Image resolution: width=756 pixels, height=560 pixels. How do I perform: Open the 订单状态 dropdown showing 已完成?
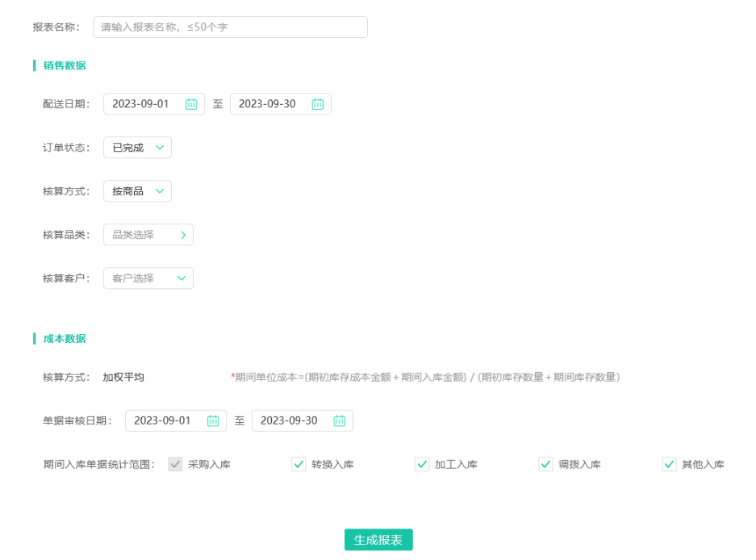point(137,148)
